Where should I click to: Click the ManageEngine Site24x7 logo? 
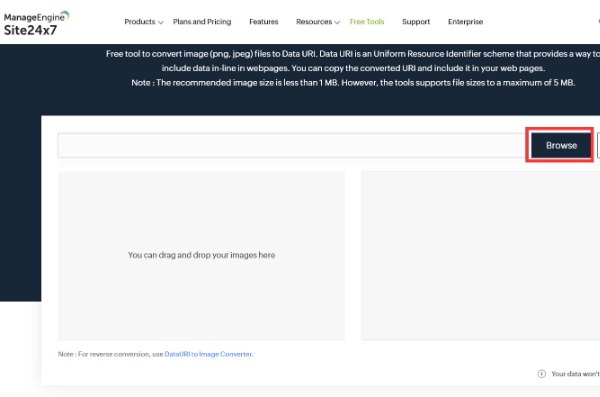(37, 23)
